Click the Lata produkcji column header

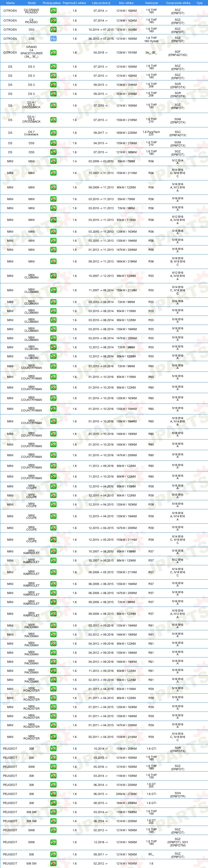101,3
